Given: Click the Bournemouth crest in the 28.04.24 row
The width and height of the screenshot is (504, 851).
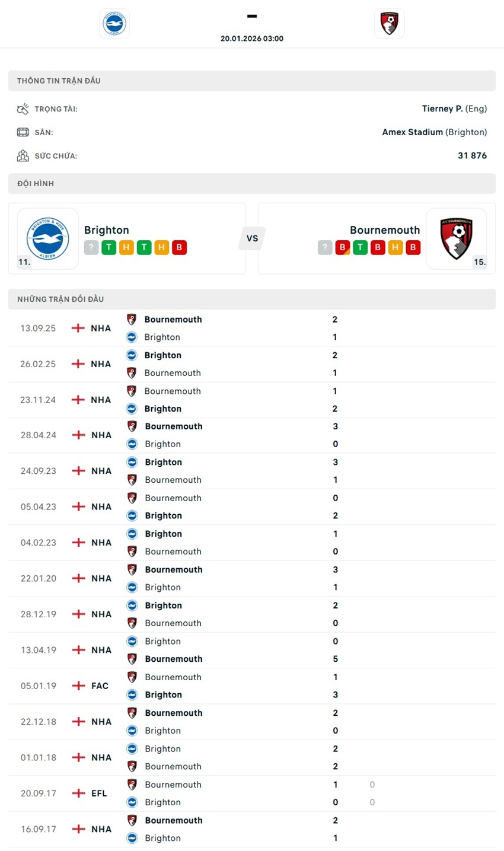Looking at the screenshot, I should click(x=131, y=426).
